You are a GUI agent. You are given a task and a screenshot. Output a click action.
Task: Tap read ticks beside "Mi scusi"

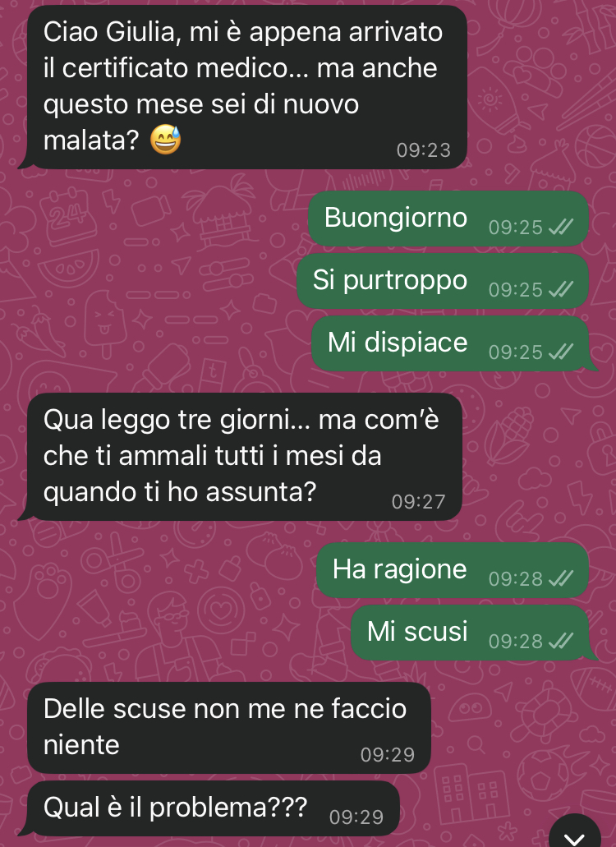click(x=561, y=641)
